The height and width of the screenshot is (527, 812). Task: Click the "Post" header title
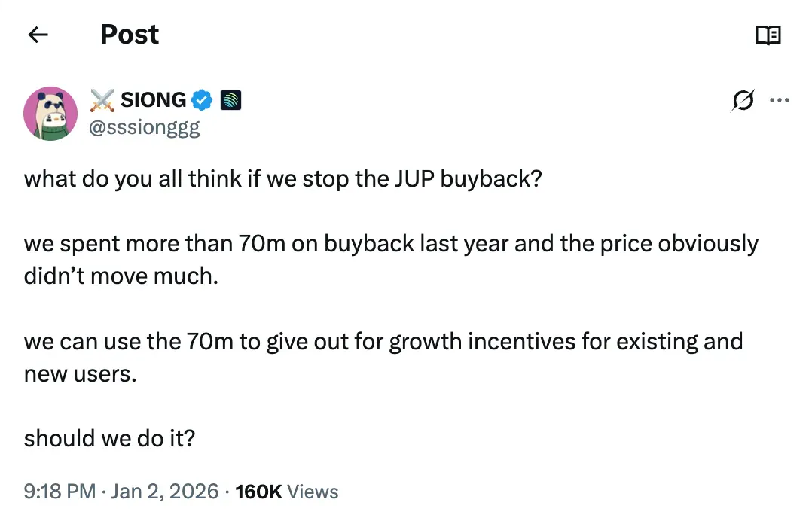tap(130, 35)
